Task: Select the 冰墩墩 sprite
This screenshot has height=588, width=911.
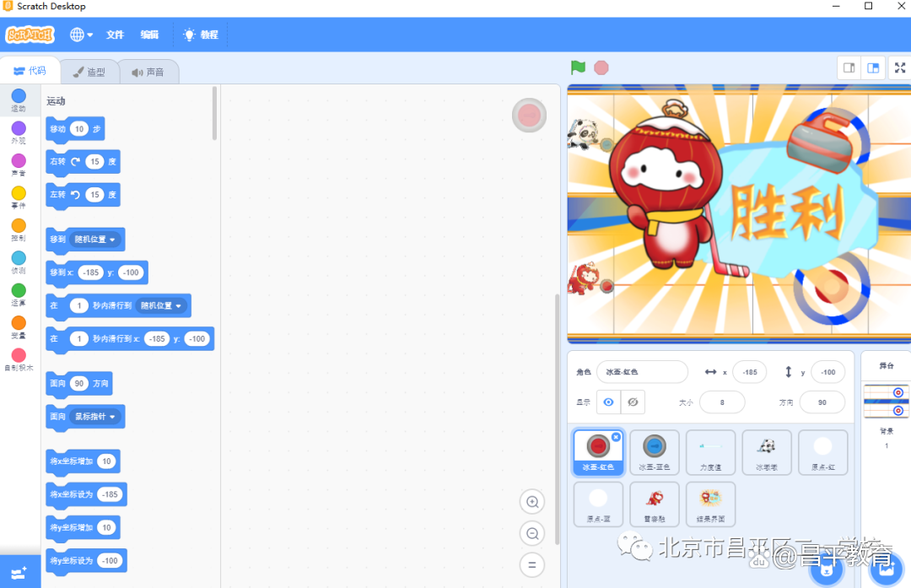Action: (767, 453)
